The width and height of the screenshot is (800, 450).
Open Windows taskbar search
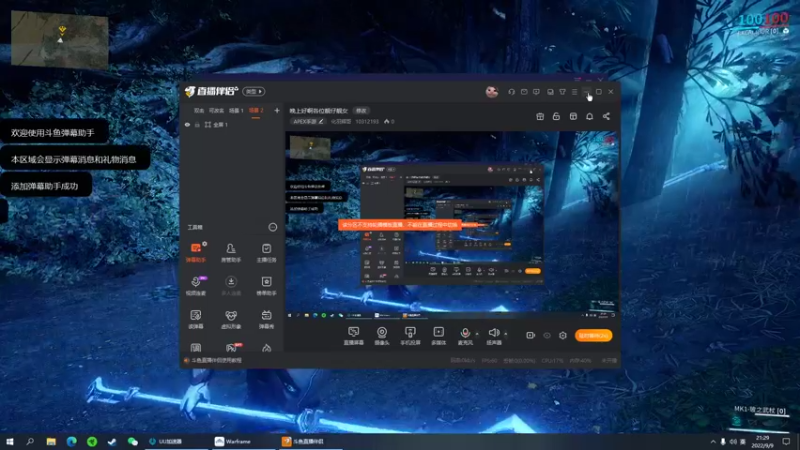coord(30,441)
